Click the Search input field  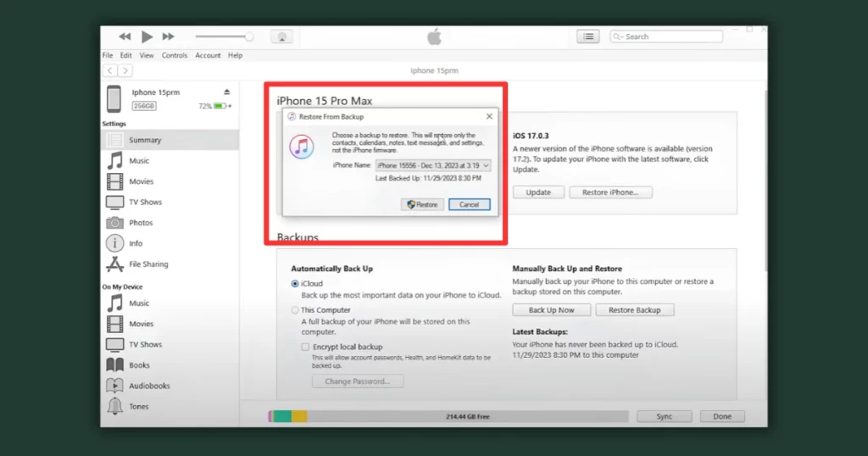click(x=666, y=36)
